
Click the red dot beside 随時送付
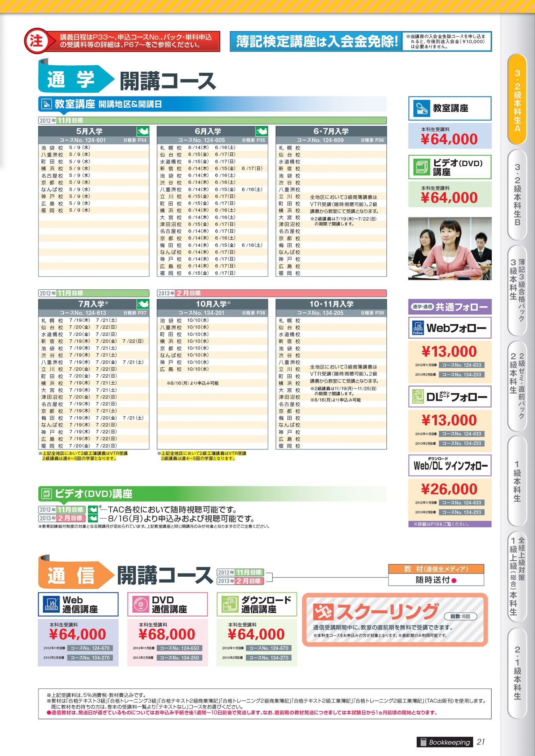(454, 581)
